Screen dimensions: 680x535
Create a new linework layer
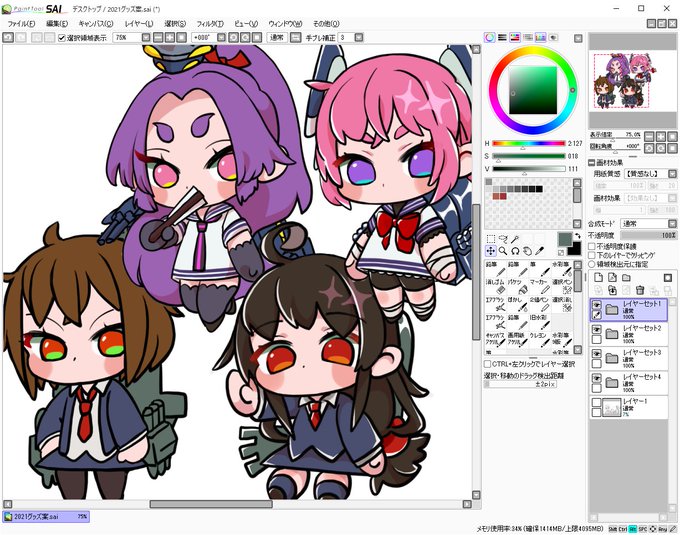click(x=612, y=277)
